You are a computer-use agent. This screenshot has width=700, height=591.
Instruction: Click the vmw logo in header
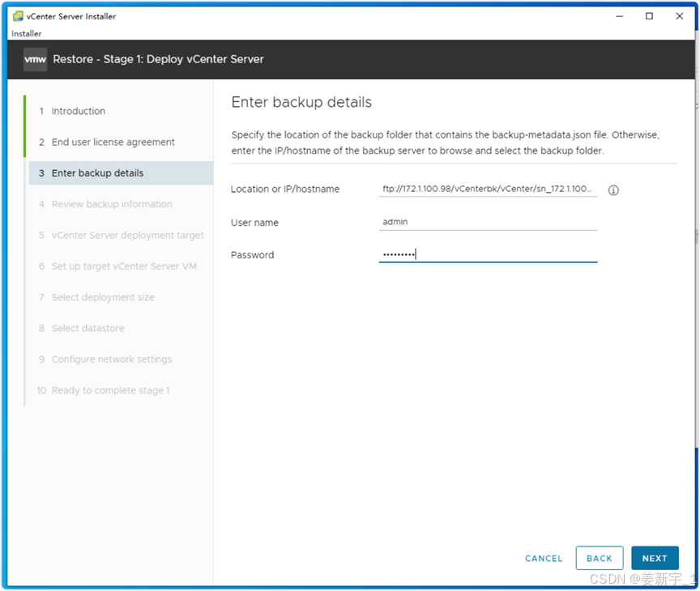36,59
